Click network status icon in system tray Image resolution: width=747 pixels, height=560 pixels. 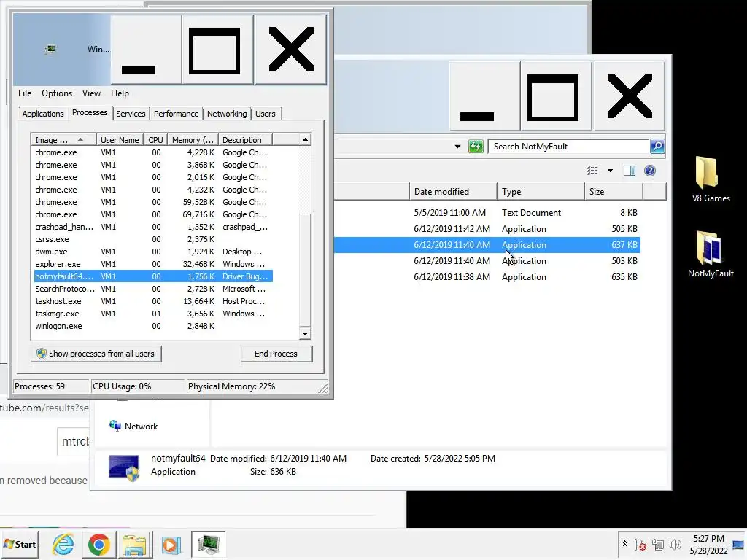(x=658, y=544)
